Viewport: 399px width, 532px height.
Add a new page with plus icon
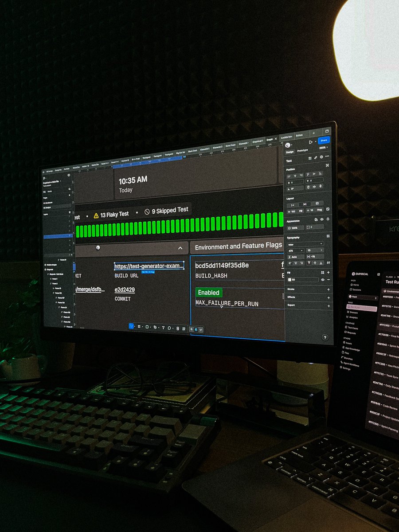coord(70,195)
